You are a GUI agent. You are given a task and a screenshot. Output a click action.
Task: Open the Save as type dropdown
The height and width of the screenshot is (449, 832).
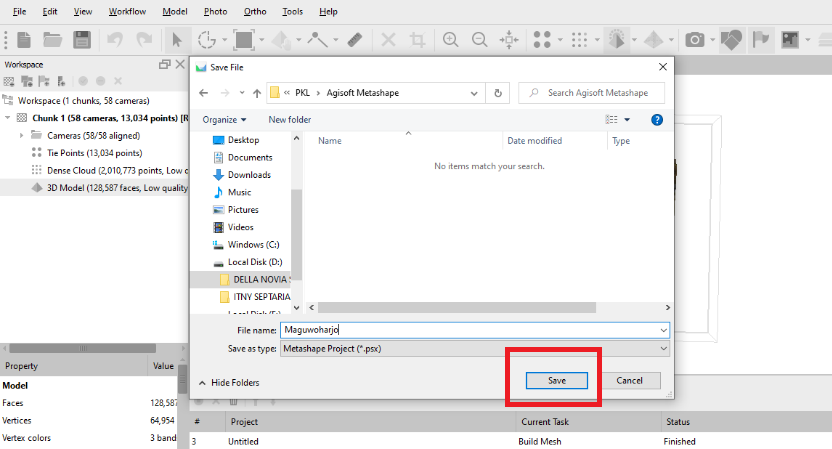(x=475, y=348)
